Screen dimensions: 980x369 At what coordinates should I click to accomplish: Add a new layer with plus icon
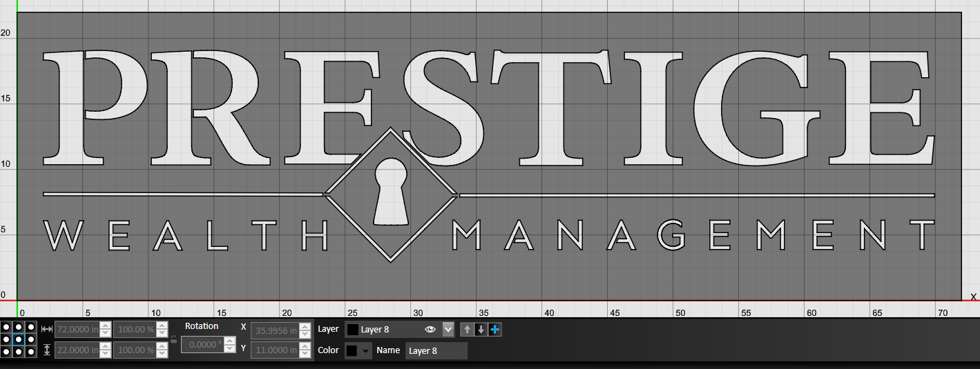point(494,330)
